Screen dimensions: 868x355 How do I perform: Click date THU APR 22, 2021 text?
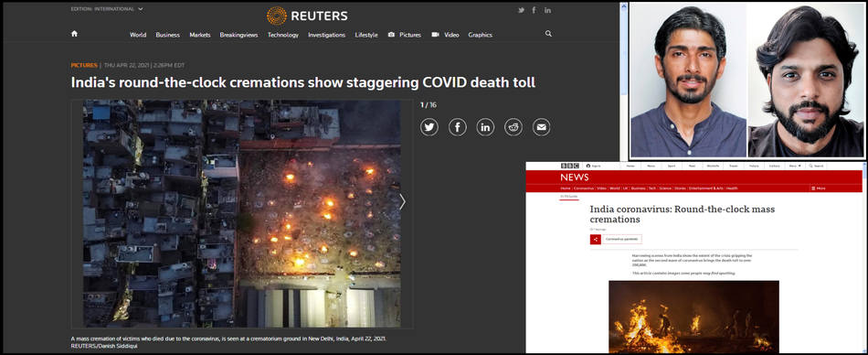point(127,66)
